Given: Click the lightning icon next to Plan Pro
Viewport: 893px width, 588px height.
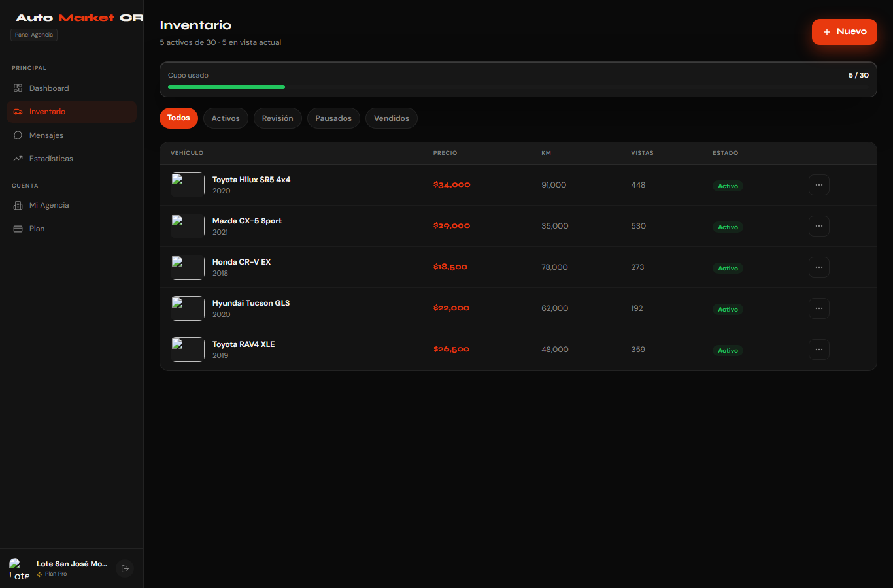Looking at the screenshot, I should [x=40, y=574].
